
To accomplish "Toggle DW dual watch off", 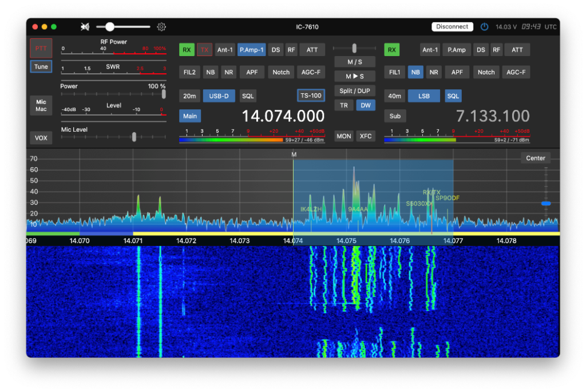I will click(365, 105).
